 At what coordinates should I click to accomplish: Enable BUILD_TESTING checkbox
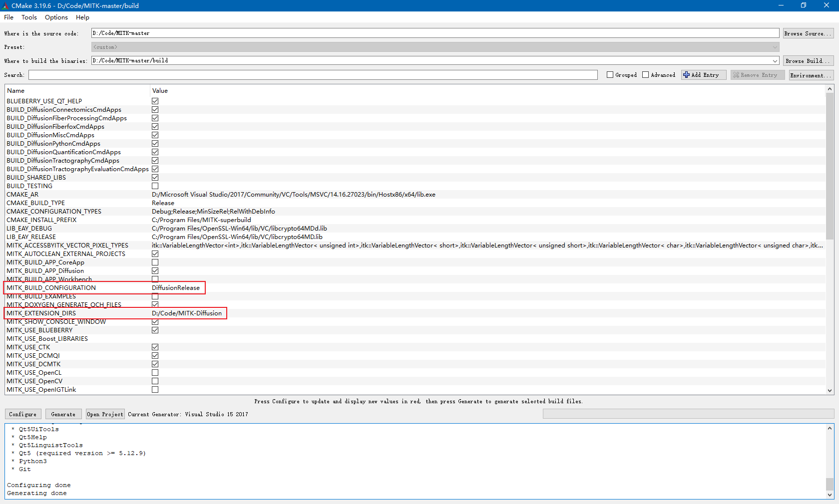tap(155, 186)
